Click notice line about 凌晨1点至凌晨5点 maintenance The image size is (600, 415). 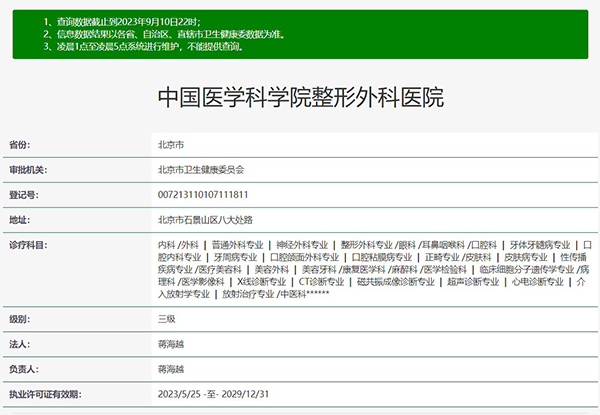143,47
